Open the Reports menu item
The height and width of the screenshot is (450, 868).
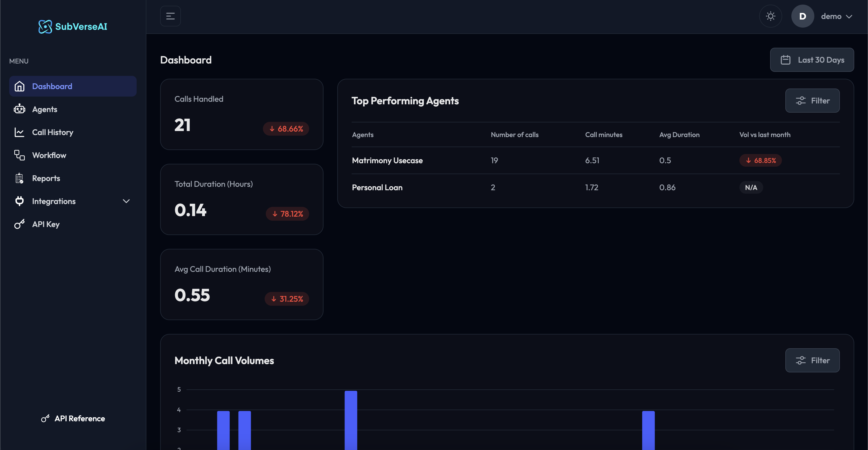pyautogui.click(x=46, y=178)
